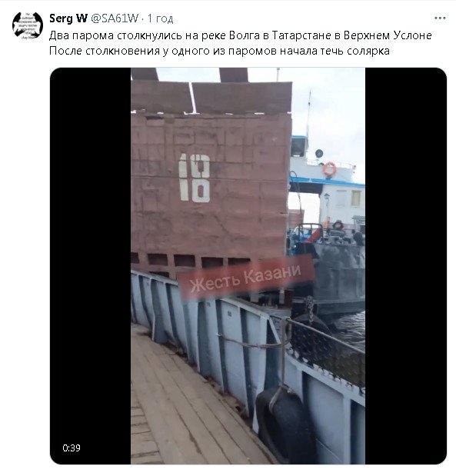The height and width of the screenshot is (476, 456).
Task: Click the white ship cabin with yellow window
Action: click(x=342, y=203)
